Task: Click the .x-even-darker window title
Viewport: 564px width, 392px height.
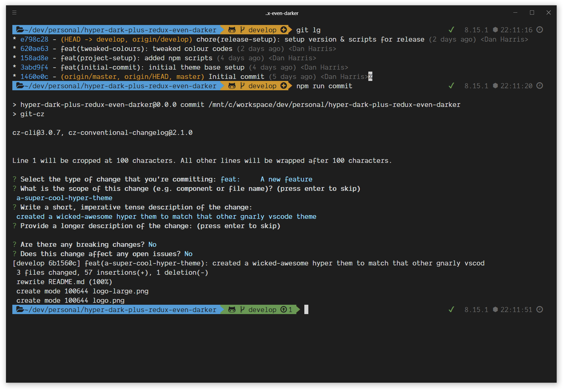Action: 282,13
